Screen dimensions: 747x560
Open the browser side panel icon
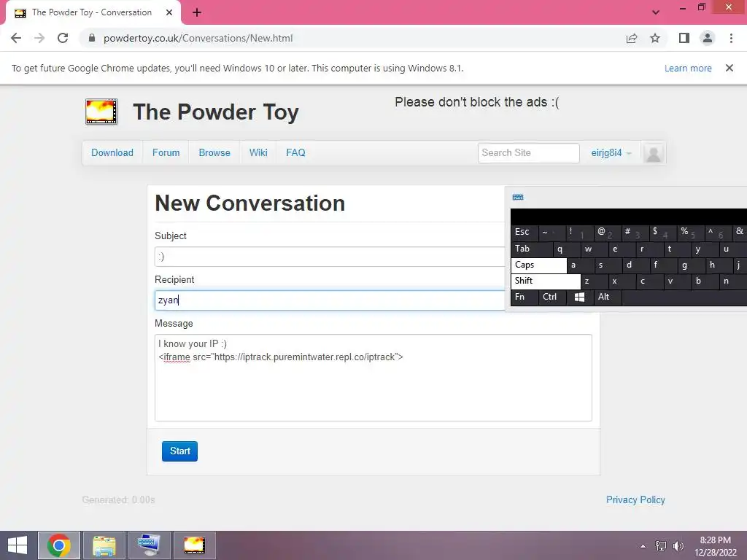[x=684, y=38]
